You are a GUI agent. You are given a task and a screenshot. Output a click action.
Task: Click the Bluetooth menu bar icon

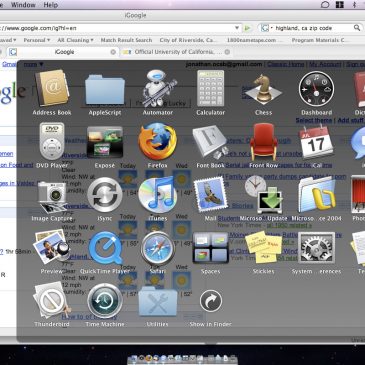[354, 5]
